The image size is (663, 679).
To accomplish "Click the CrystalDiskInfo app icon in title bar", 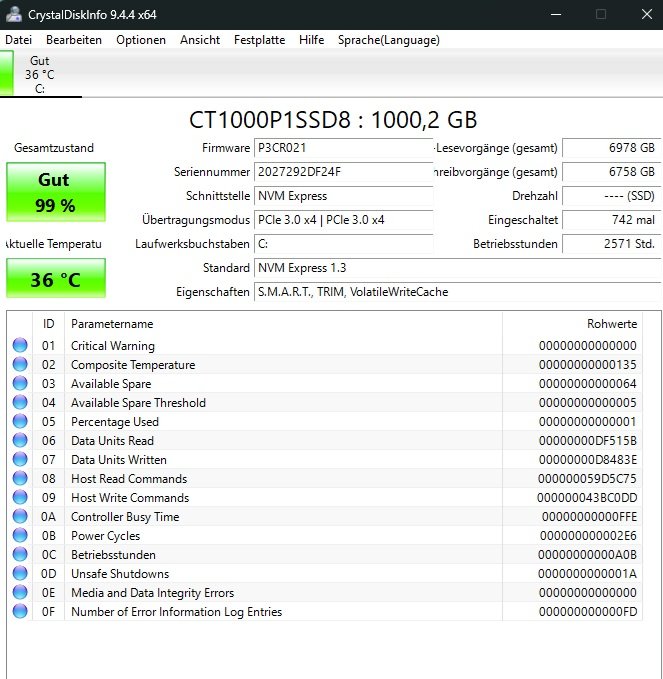I will click(13, 14).
